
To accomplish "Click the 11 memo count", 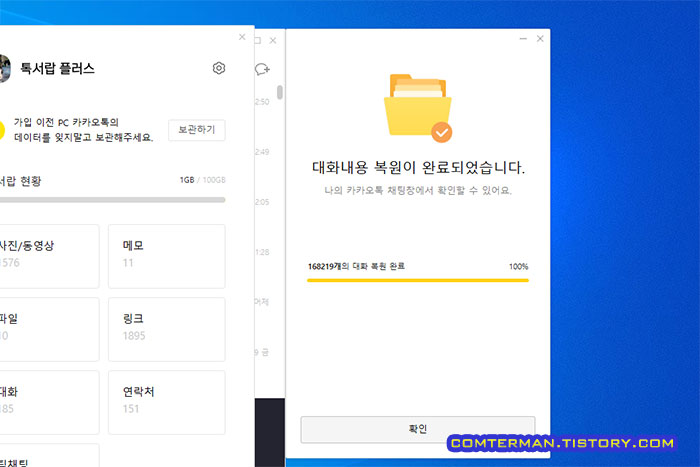I will (128, 263).
